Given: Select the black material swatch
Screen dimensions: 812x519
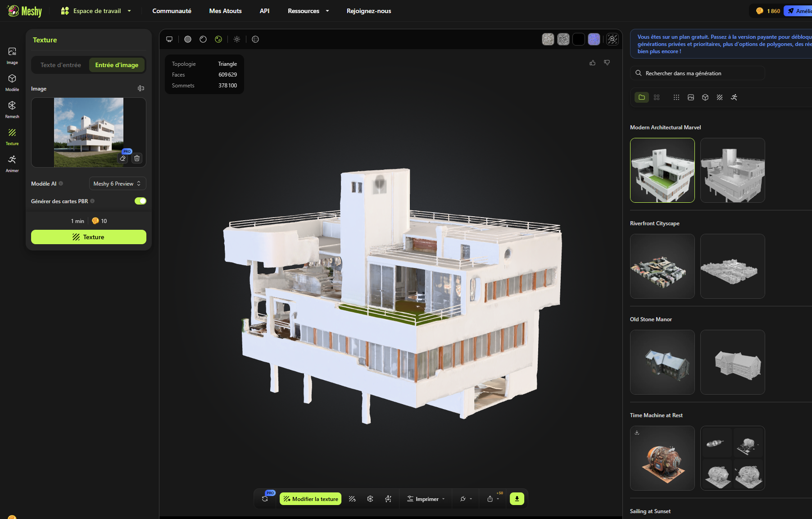Looking at the screenshot, I should coord(579,39).
